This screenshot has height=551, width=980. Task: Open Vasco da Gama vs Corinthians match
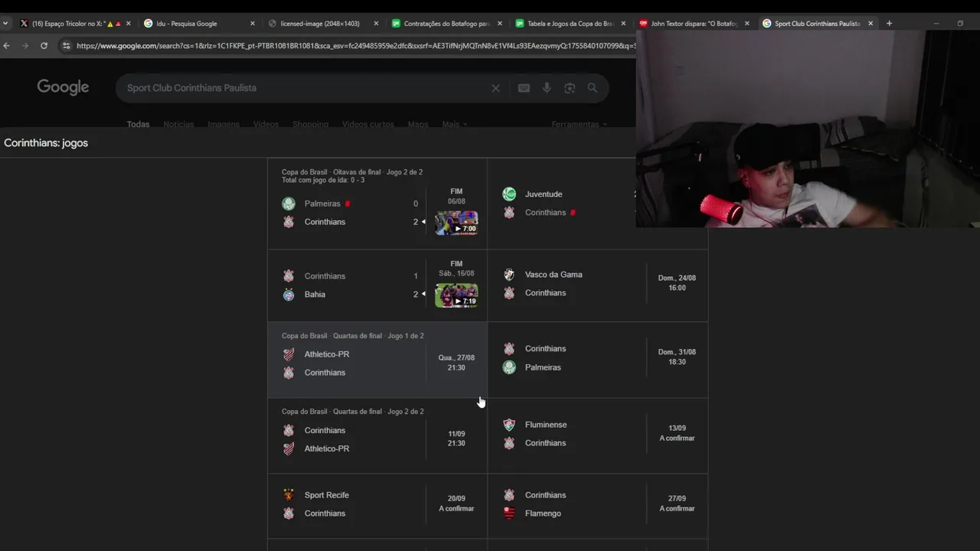(598, 284)
